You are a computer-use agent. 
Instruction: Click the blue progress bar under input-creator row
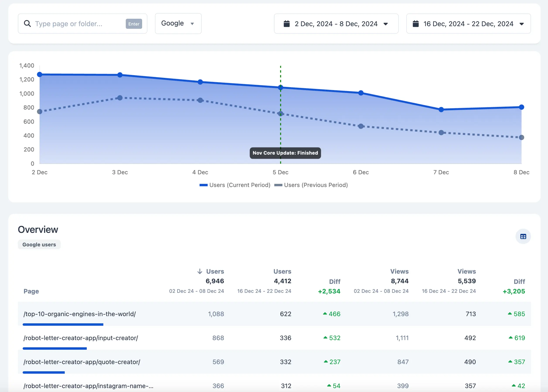[55, 348]
